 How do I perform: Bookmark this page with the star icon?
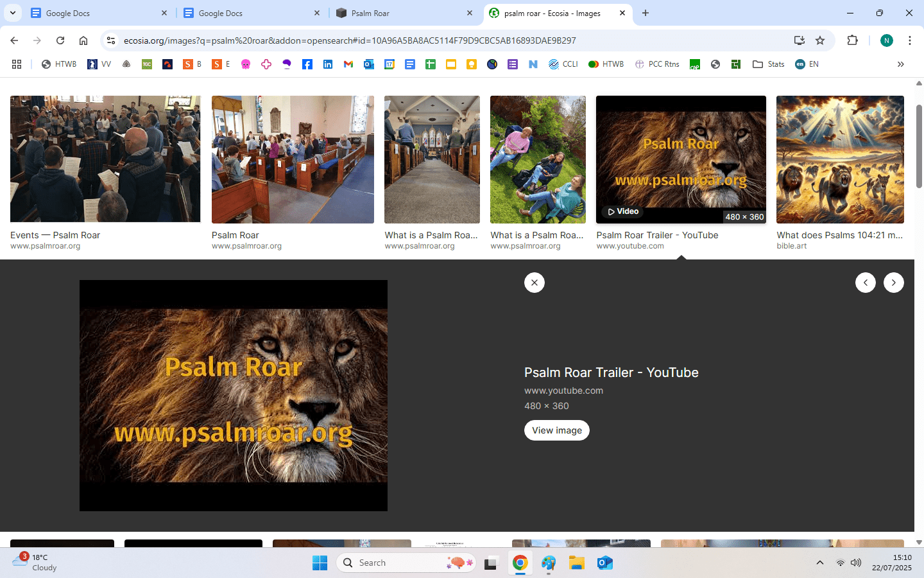pos(820,40)
